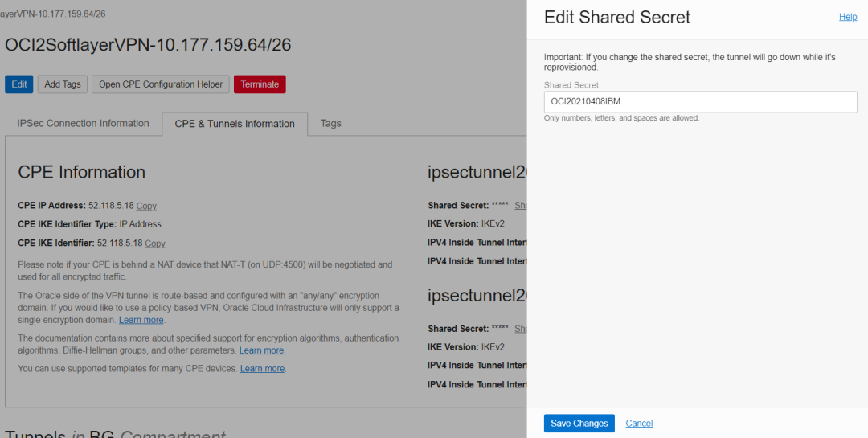Select CPE & Tunnels Information tab
868x438 pixels.
click(235, 124)
